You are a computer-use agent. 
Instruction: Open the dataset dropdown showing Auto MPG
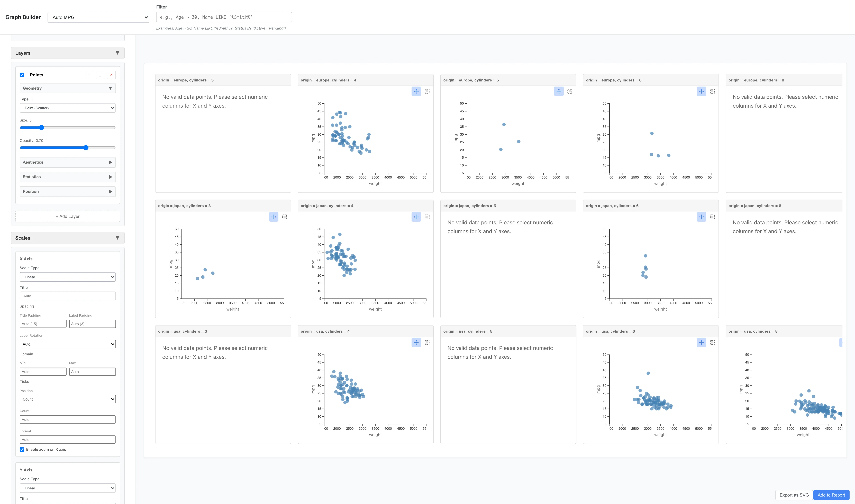click(x=98, y=17)
